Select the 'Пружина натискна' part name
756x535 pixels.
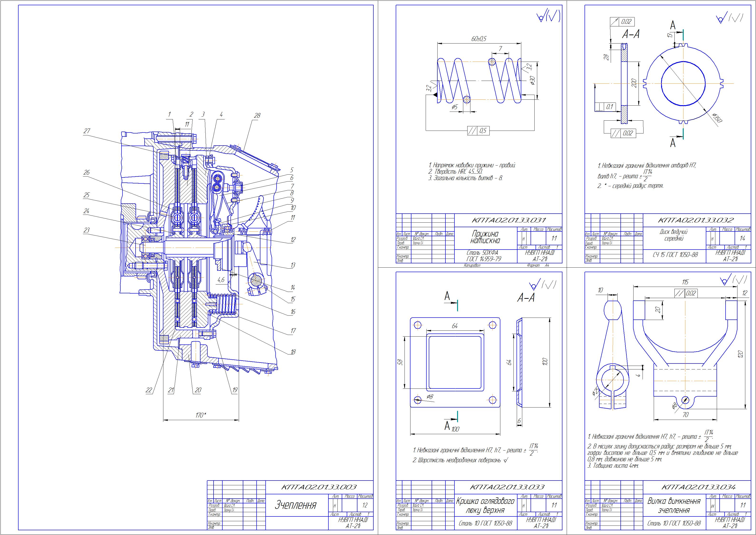pos(485,237)
